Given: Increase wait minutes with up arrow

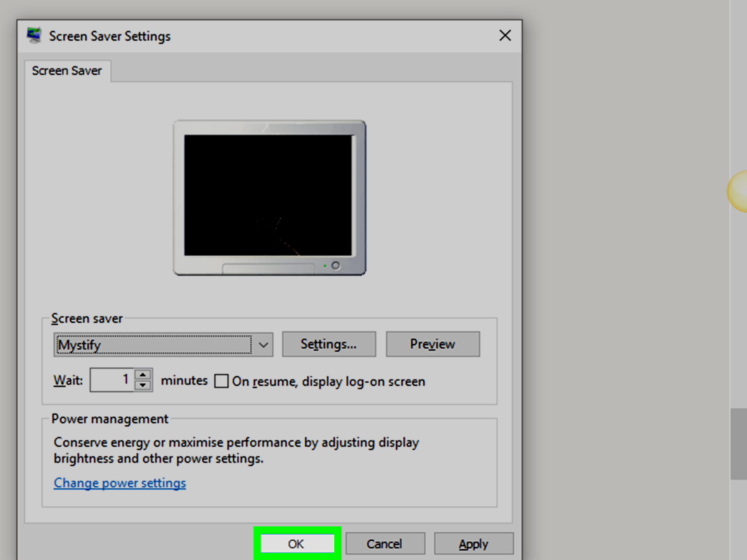Looking at the screenshot, I should point(143,375).
